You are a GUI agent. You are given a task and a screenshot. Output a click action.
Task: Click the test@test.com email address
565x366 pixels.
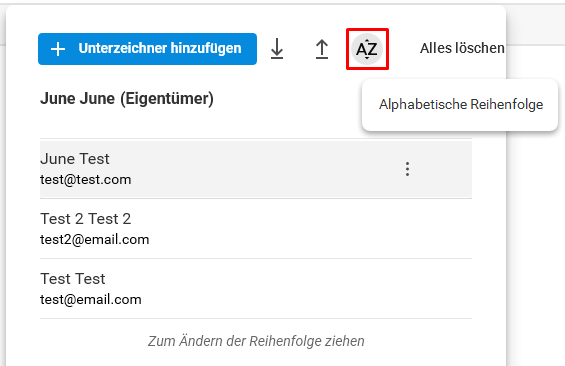85,179
